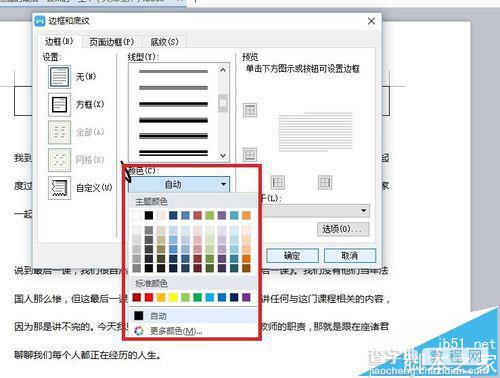The image size is (500, 378).
Task: Toggle the right border button in preview
Action: coord(325,182)
